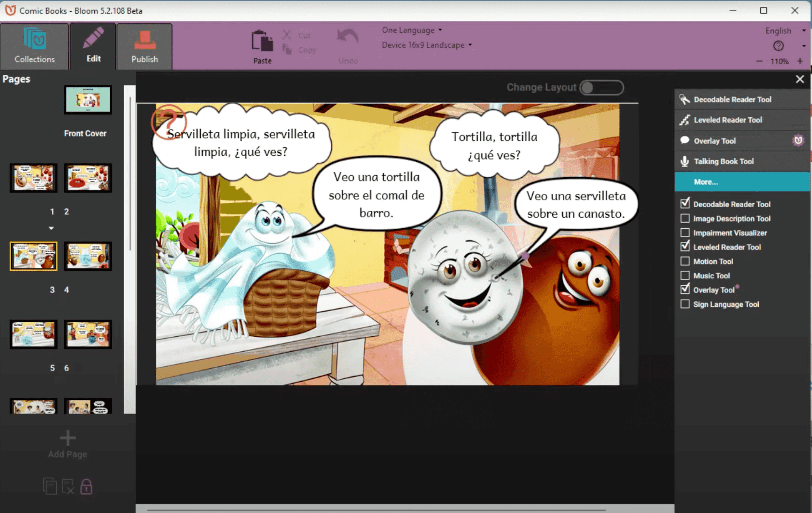Click the Leveled Reader stairs icon
The height and width of the screenshot is (513, 812).
684,120
